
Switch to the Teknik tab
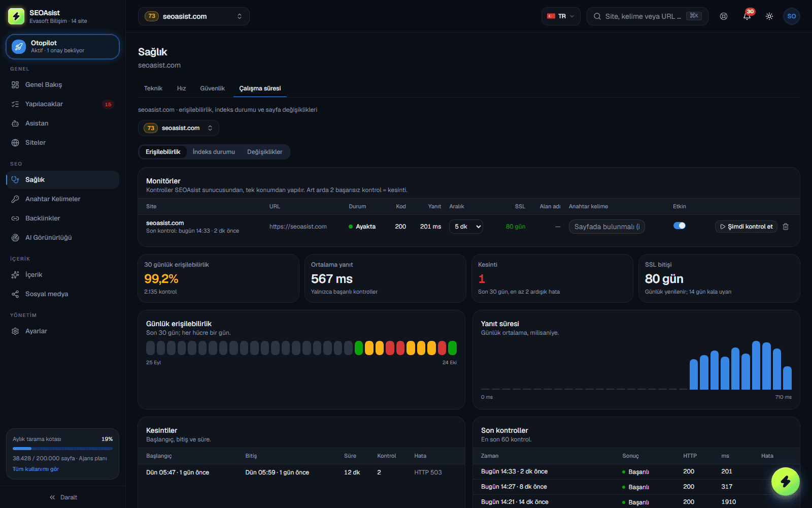pos(153,88)
